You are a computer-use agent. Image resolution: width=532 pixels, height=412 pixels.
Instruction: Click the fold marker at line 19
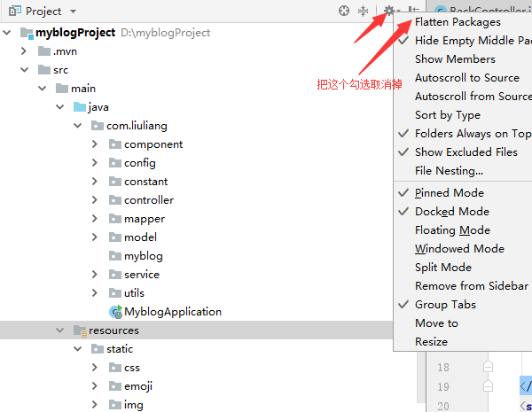click(x=488, y=386)
